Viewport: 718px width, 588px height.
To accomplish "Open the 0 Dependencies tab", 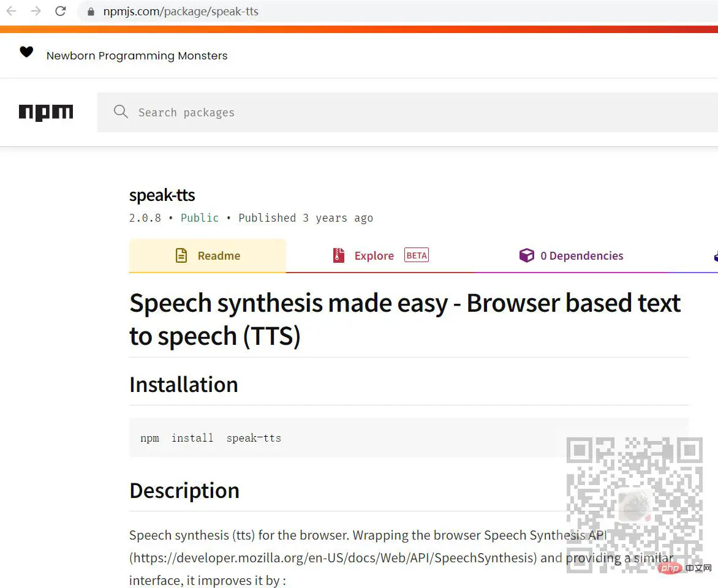I will 571,255.
